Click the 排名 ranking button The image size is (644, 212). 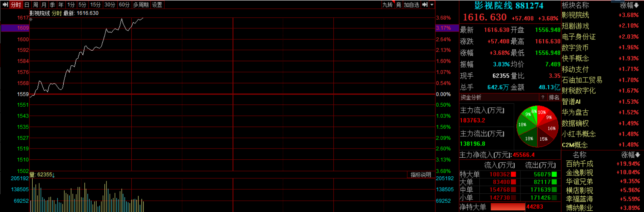554,98
